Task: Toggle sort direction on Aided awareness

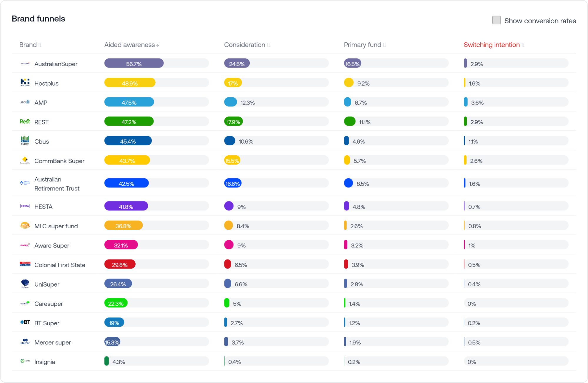Action: [x=158, y=45]
